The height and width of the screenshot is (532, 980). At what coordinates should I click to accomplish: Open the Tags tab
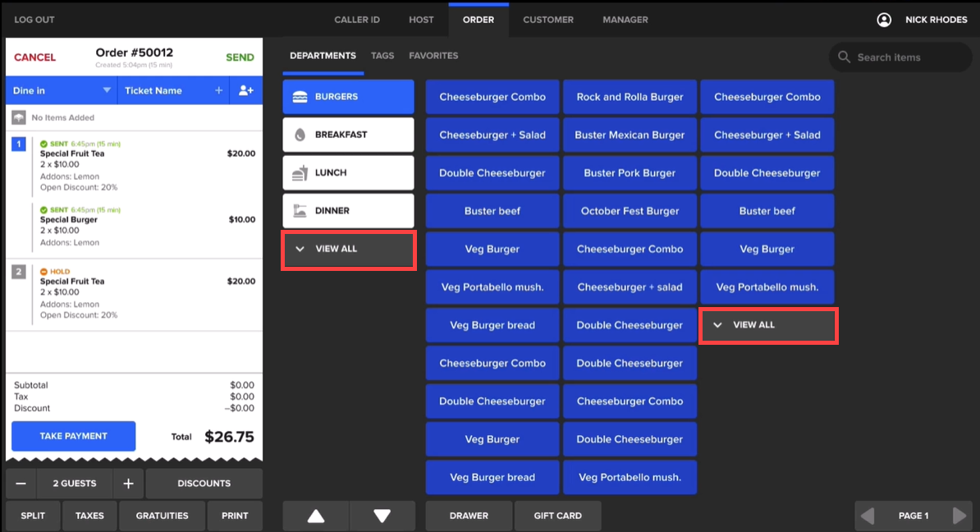click(382, 56)
